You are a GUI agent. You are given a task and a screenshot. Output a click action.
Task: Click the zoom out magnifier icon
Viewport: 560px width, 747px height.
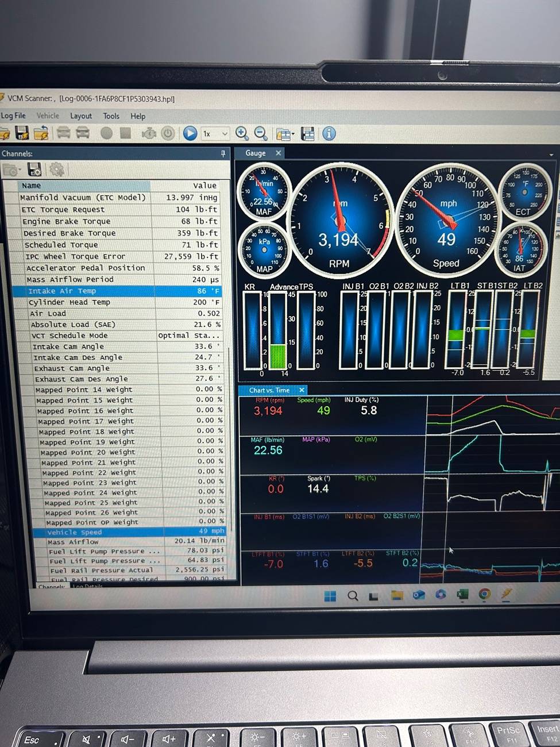point(261,133)
